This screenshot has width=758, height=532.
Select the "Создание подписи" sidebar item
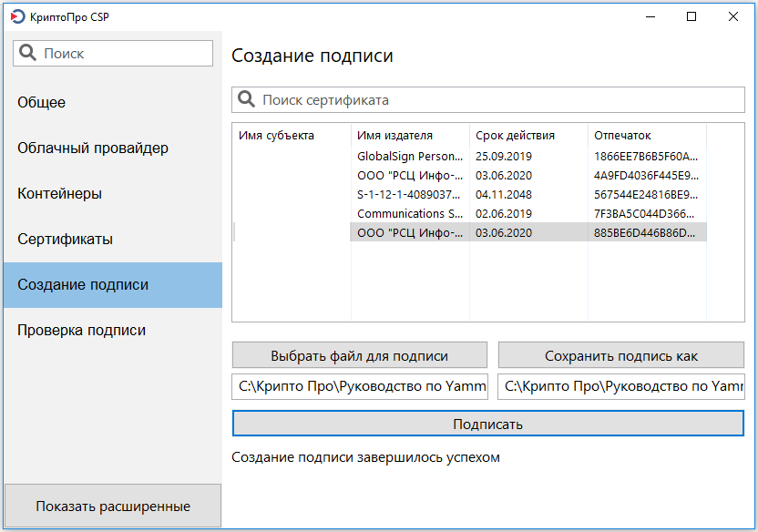(113, 284)
